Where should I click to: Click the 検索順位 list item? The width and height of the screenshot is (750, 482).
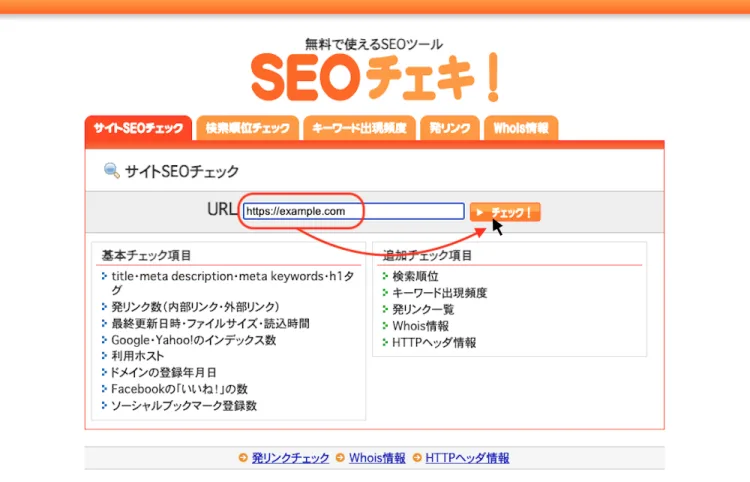click(x=415, y=276)
